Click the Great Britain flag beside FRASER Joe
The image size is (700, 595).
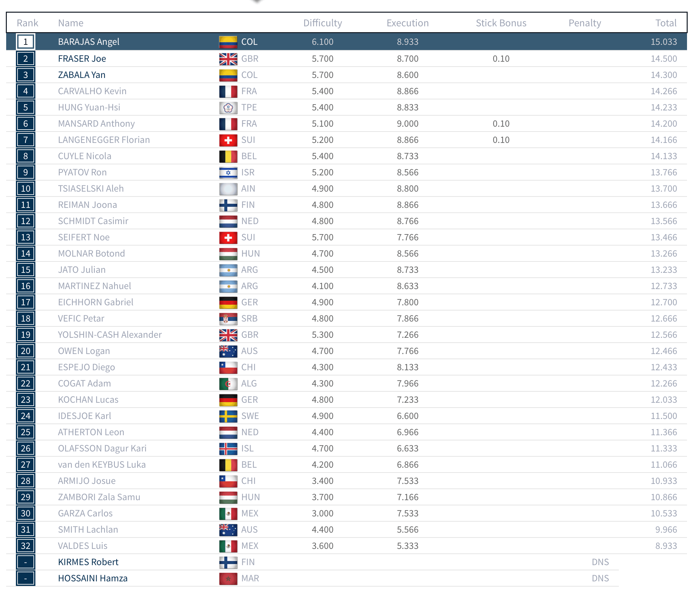pyautogui.click(x=228, y=59)
